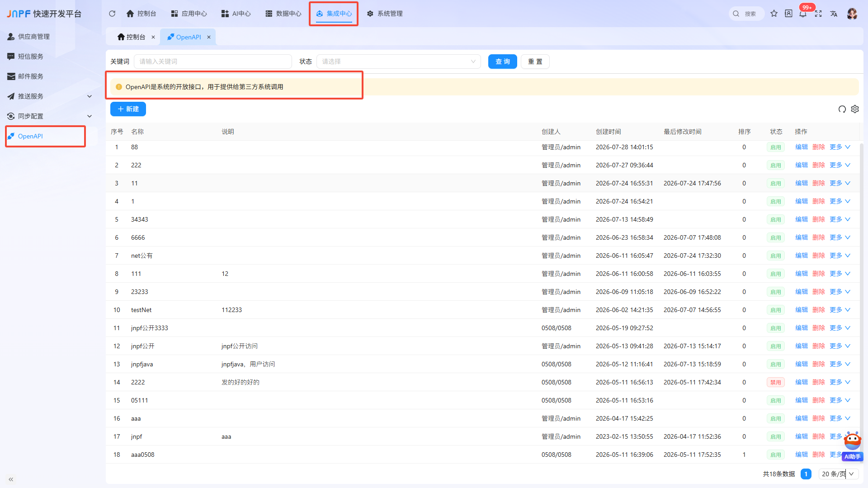Edit the row named 2222
Viewport: 868px width, 488px height.
pos(801,382)
